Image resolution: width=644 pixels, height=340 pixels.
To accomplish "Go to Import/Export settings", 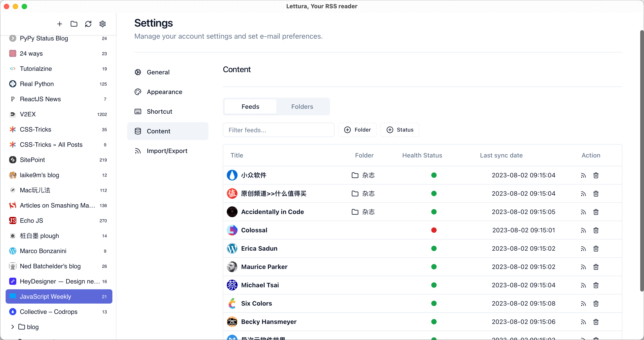I will (x=167, y=151).
